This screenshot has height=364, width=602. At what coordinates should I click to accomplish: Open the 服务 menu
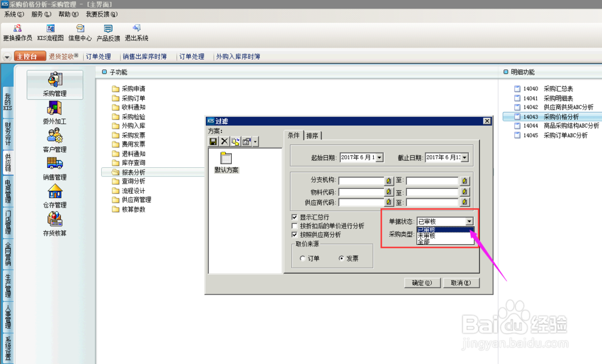click(41, 14)
